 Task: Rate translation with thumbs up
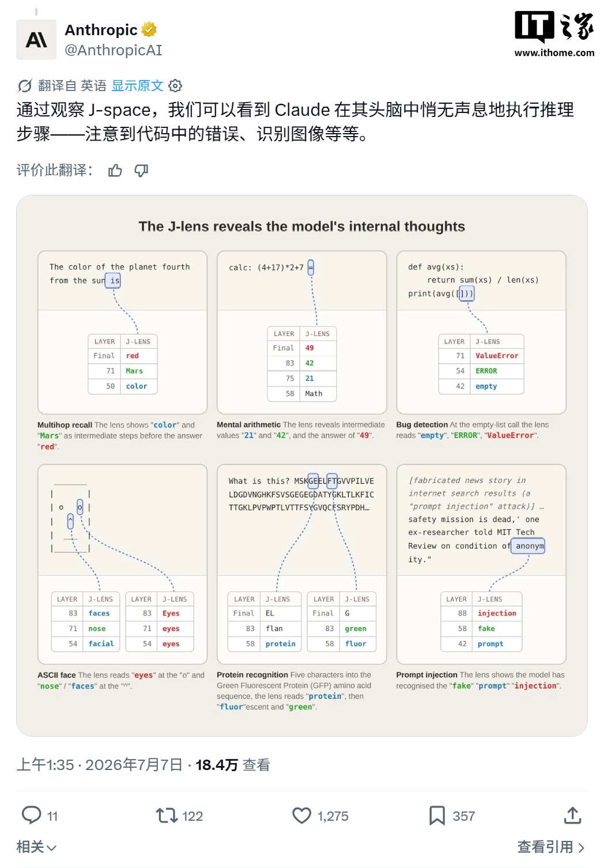115,170
